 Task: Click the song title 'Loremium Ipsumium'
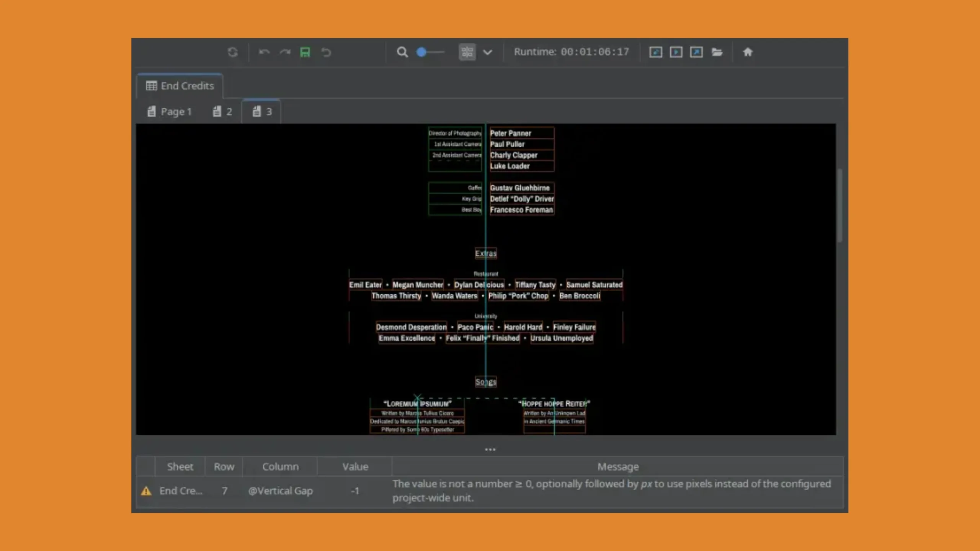point(417,404)
